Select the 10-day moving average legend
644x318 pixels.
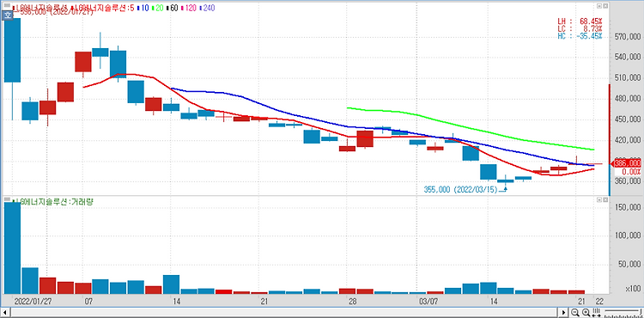pyautogui.click(x=143, y=8)
